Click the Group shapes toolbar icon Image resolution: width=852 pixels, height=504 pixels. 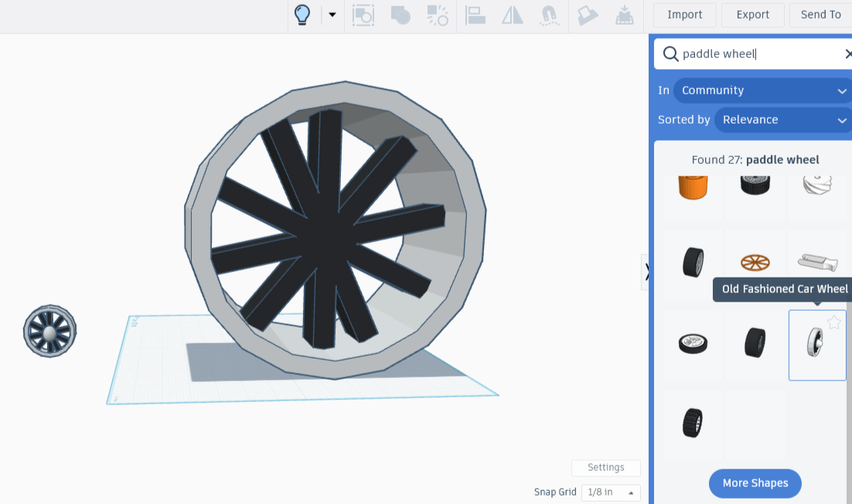[363, 15]
